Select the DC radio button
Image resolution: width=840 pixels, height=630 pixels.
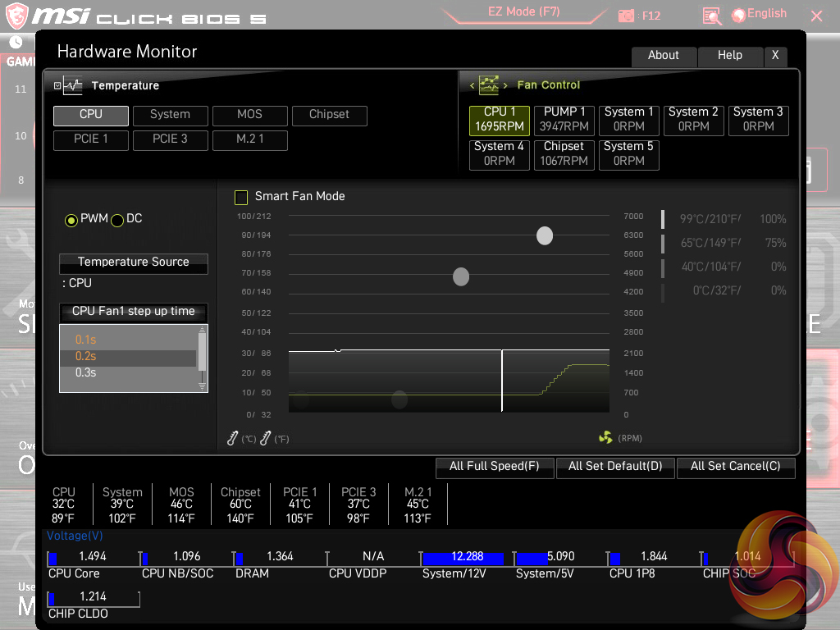pos(117,220)
